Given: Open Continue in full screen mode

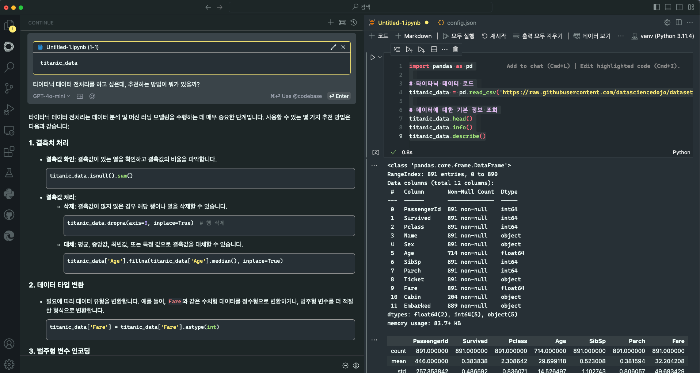Looking at the screenshot, I should [342, 22].
